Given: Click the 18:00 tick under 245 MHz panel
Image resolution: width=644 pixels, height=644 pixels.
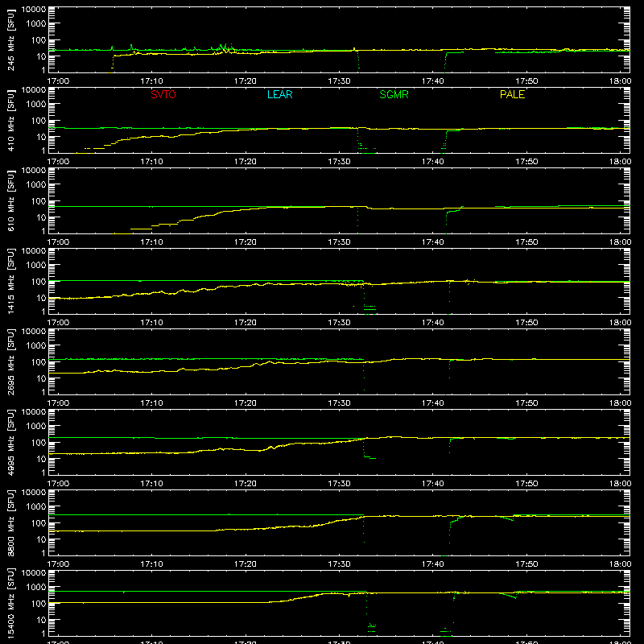Looking at the screenshot, I should 620,81.
